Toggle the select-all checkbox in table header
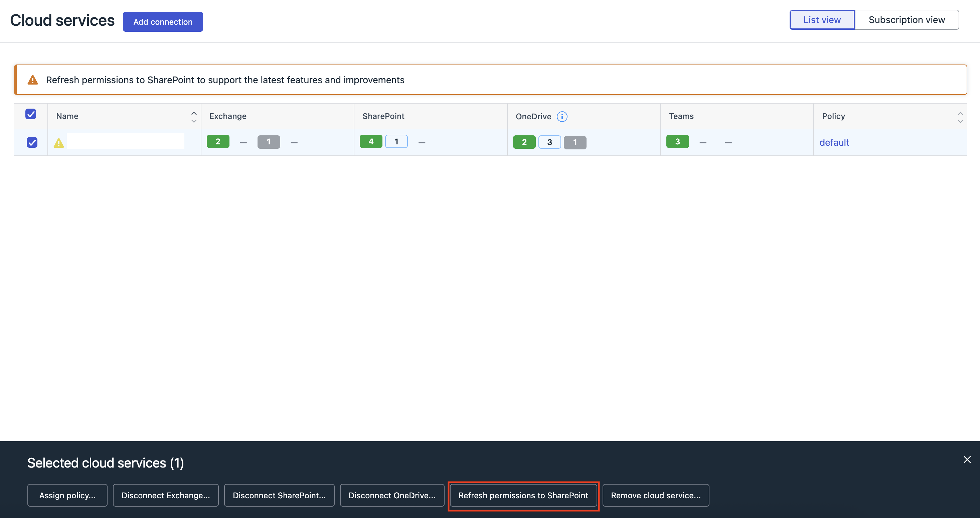Screen dimensions: 980x518 pyautogui.click(x=31, y=114)
